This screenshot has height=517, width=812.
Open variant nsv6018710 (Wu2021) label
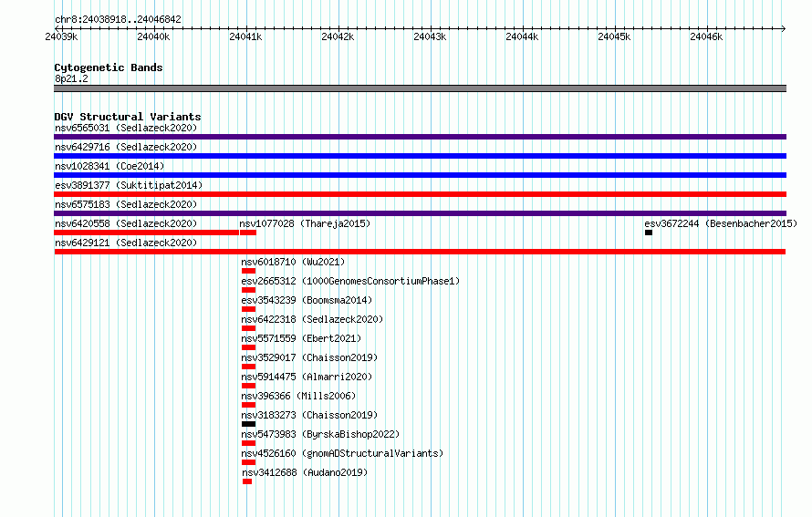293,262
